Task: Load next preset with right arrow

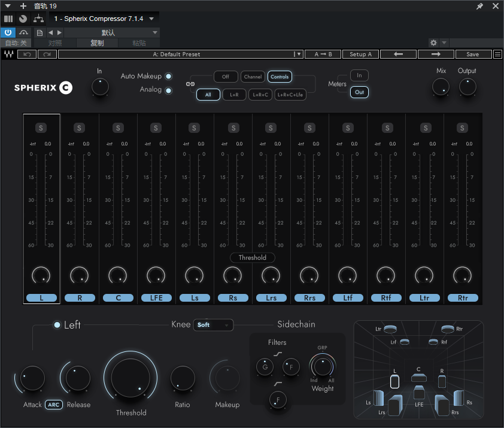Action: pyautogui.click(x=436, y=54)
